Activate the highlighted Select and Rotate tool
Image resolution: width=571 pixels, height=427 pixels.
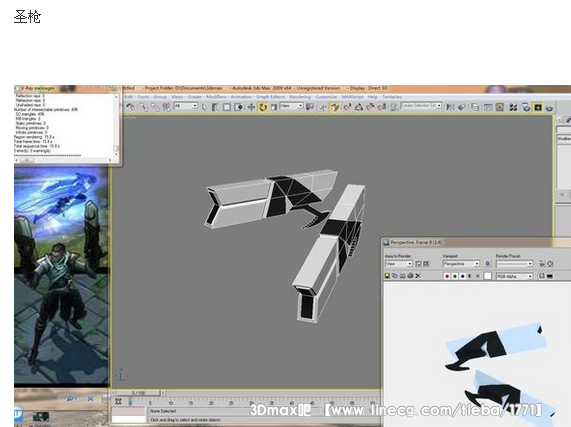pyautogui.click(x=263, y=107)
